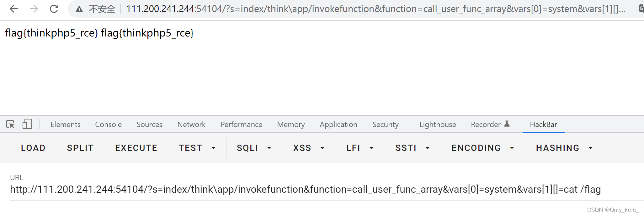Click the SPLIT button in HackBar

click(80, 148)
